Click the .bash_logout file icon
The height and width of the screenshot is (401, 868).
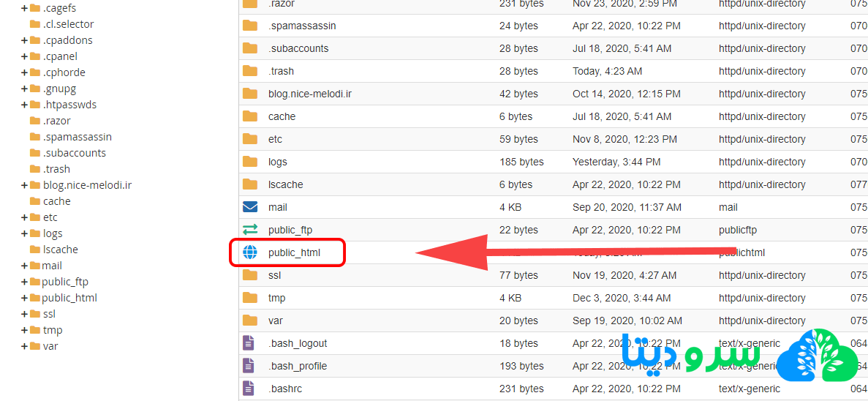coord(250,343)
